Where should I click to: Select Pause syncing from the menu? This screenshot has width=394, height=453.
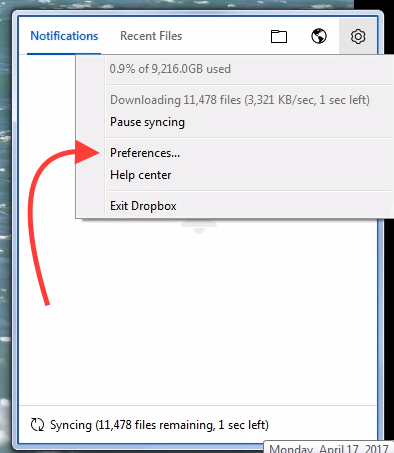[x=147, y=122]
